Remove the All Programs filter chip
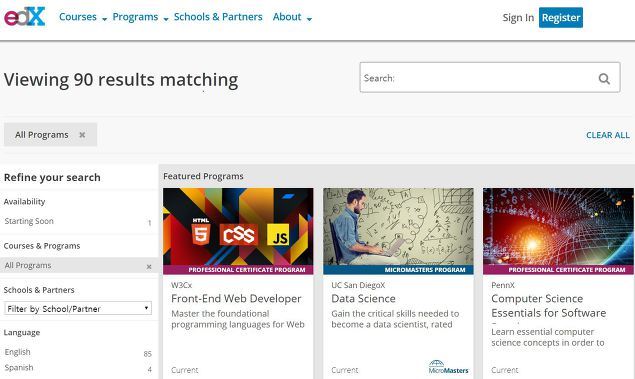 [x=82, y=135]
